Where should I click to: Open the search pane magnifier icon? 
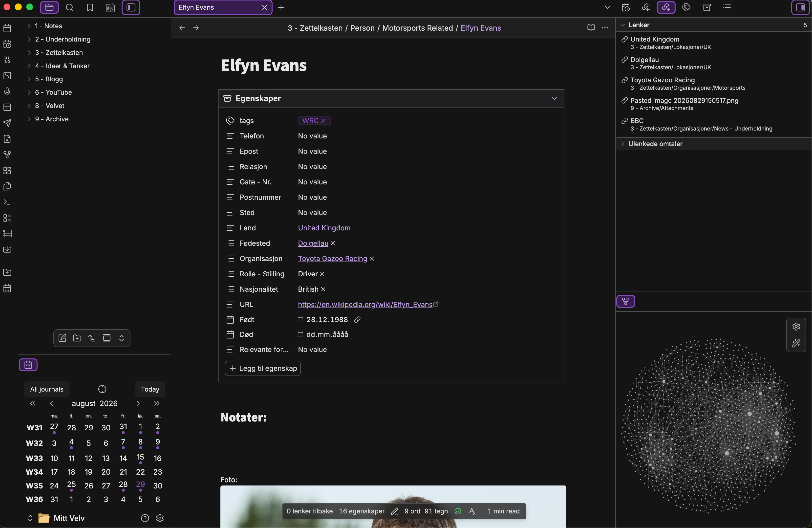click(70, 7)
